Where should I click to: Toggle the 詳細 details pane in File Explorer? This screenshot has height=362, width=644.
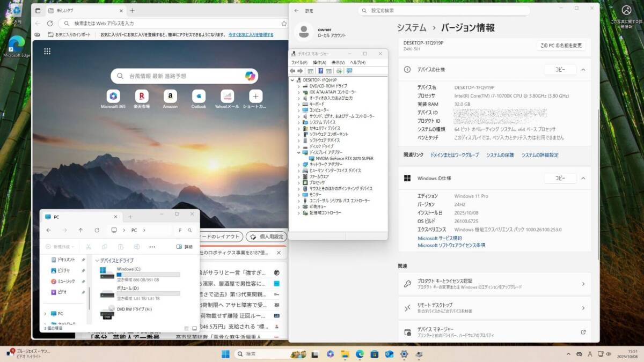(x=184, y=247)
